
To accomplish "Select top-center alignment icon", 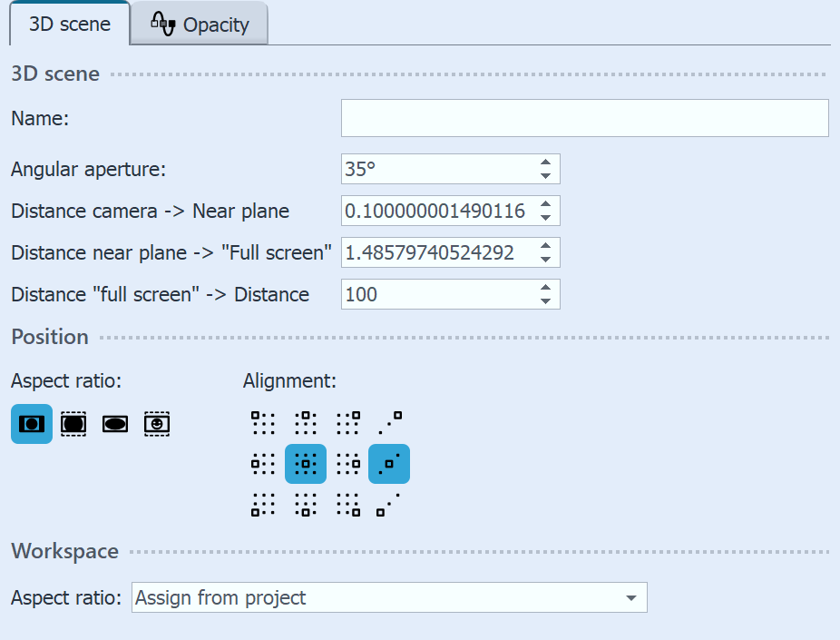I will click(306, 422).
